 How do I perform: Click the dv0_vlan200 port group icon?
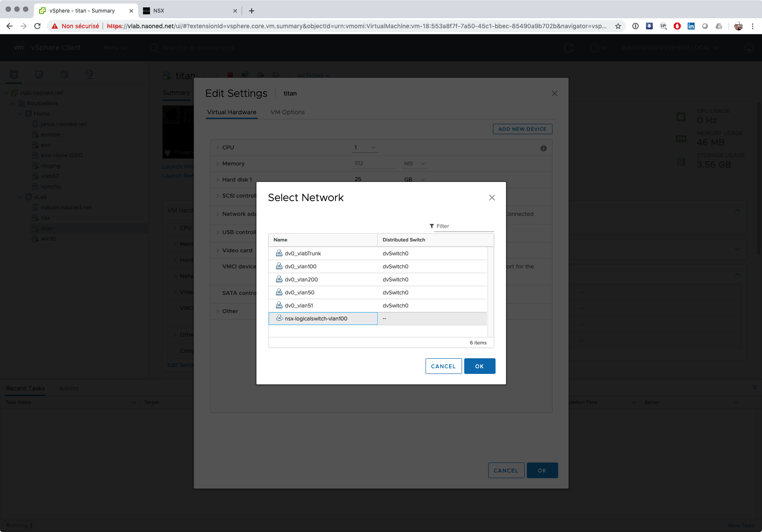279,279
